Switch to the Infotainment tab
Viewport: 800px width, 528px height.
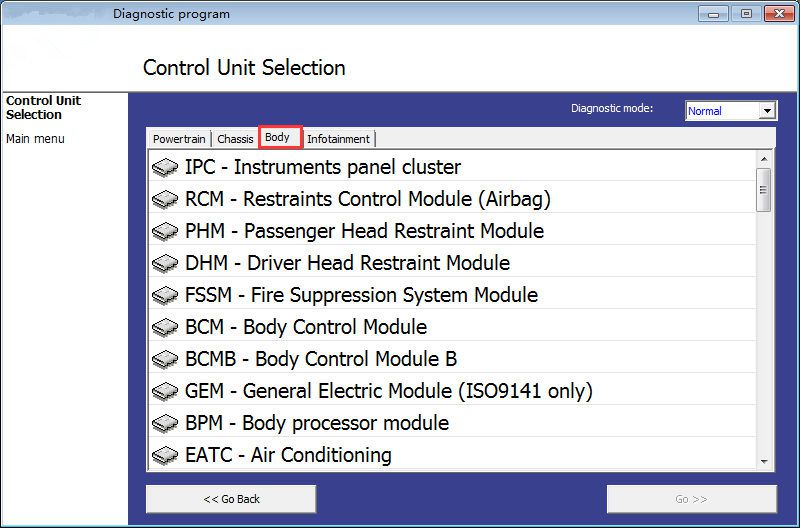[x=338, y=139]
